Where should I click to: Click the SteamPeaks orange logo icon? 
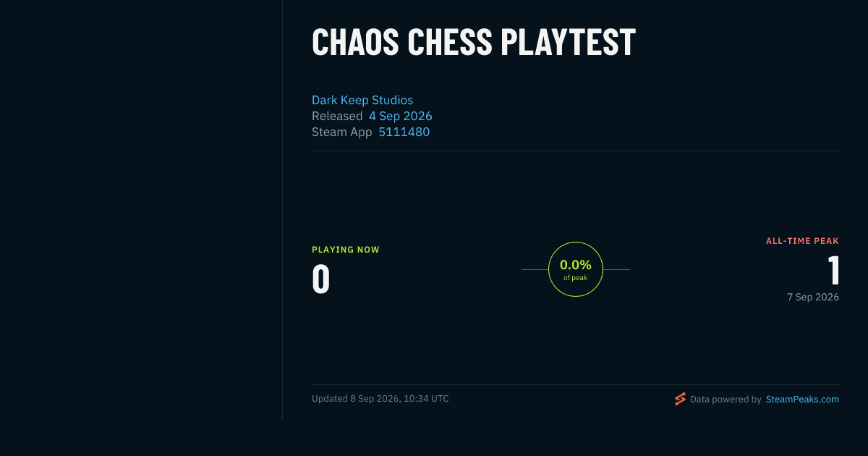click(x=680, y=399)
